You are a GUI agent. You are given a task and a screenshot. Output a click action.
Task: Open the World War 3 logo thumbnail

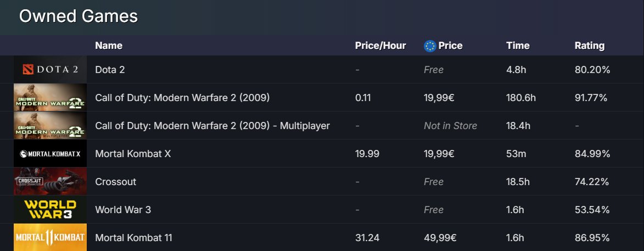click(50, 209)
